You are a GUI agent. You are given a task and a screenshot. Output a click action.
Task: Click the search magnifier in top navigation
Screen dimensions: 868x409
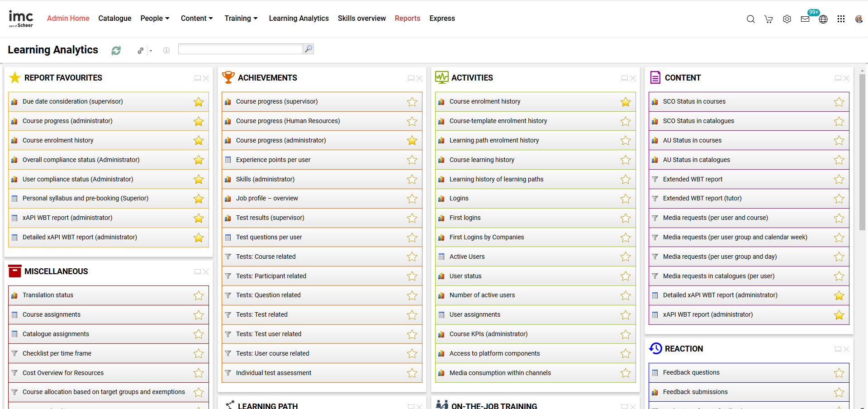[751, 19]
